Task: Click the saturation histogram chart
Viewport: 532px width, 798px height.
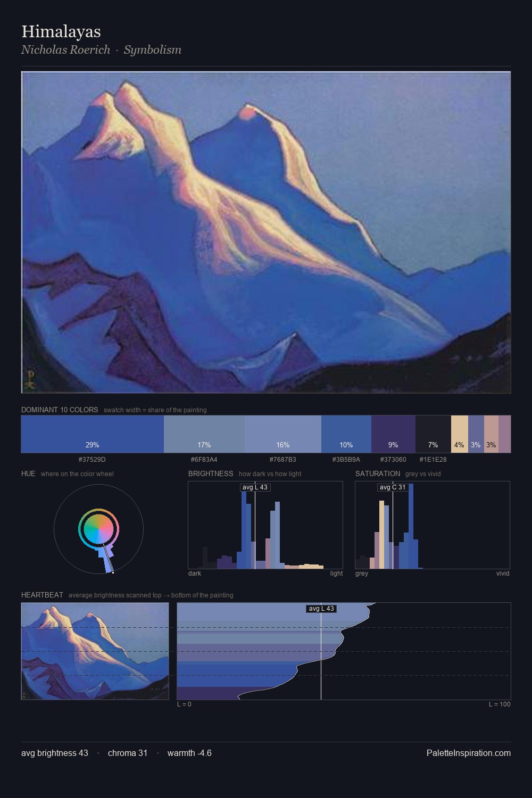Action: pos(433,525)
